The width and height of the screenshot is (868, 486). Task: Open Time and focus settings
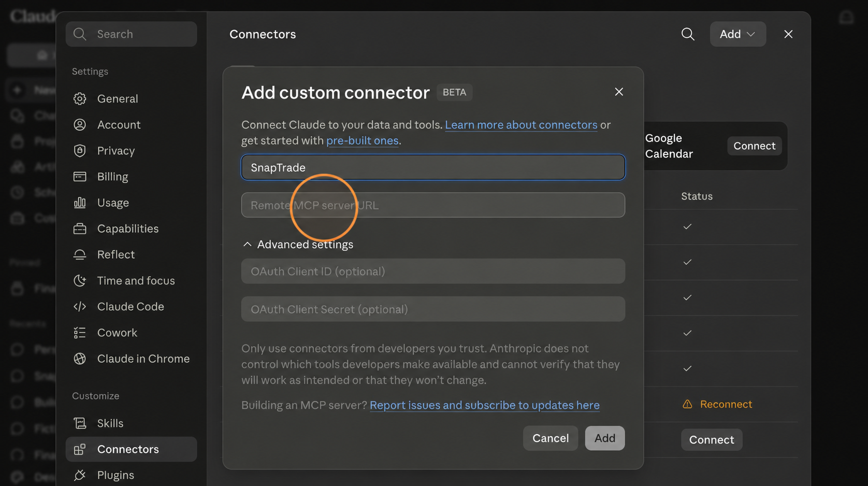[131, 280]
